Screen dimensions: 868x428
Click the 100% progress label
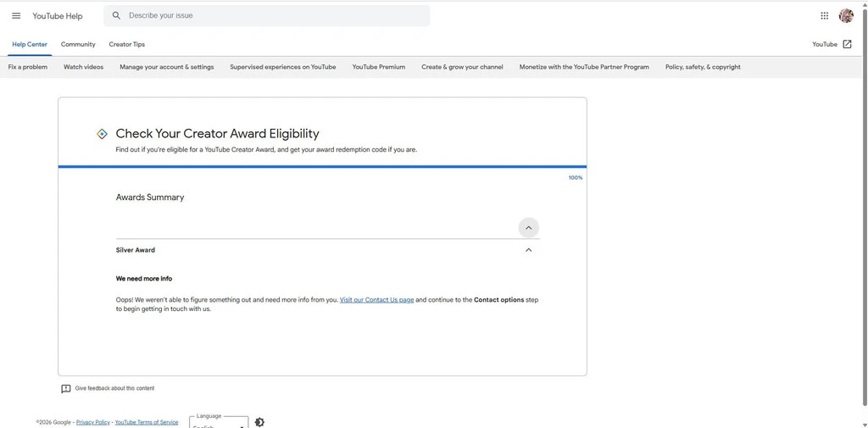[x=576, y=178]
